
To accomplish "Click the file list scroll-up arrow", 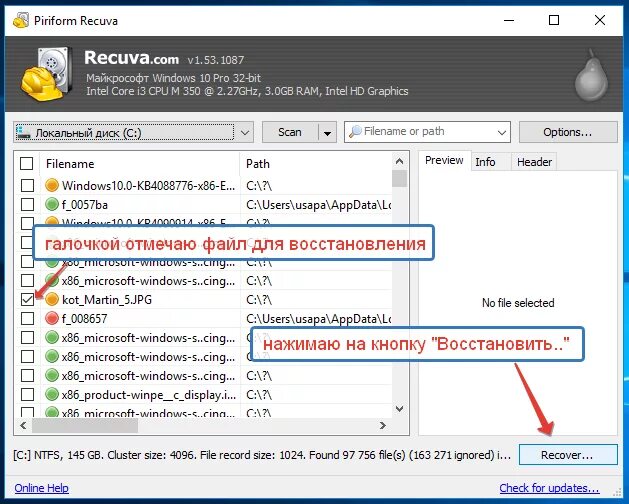I will click(x=400, y=161).
